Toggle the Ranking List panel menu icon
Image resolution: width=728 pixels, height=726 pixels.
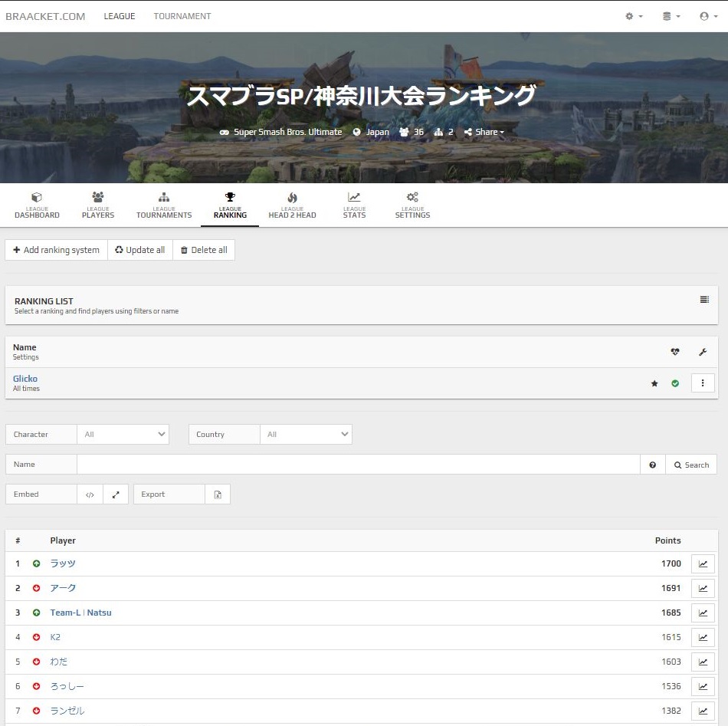pyautogui.click(x=704, y=300)
